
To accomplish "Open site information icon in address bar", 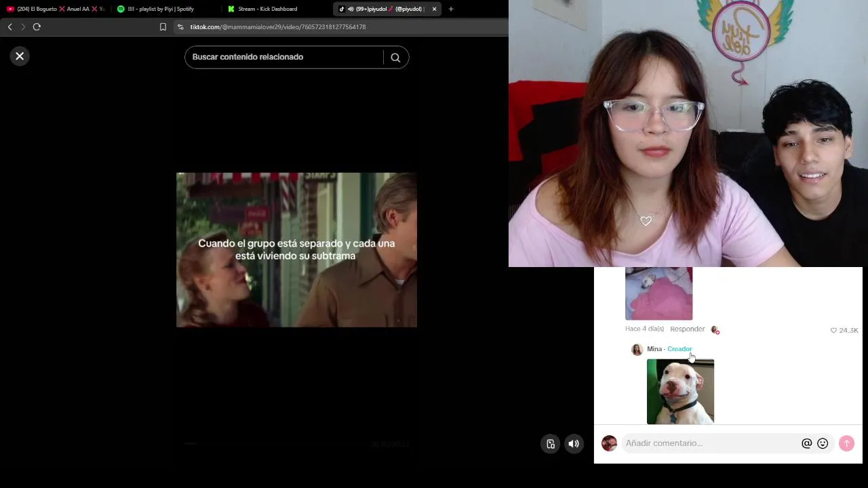I will click(x=180, y=27).
